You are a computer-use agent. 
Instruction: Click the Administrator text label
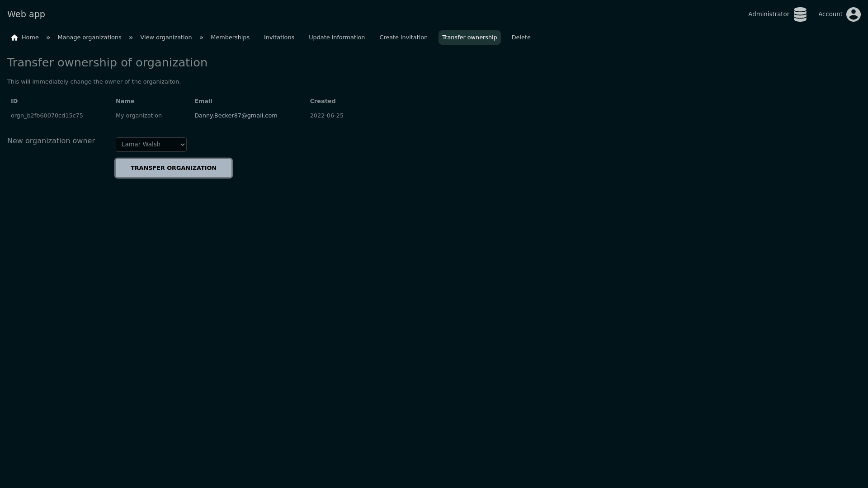[768, 14]
